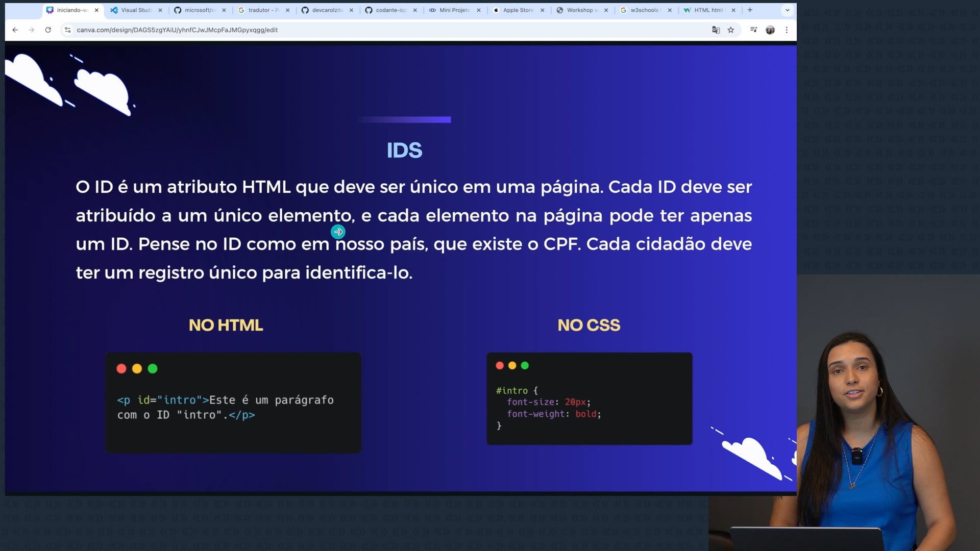Image resolution: width=980 pixels, height=551 pixels.
Task: Open site information icon in address bar
Action: point(68,30)
